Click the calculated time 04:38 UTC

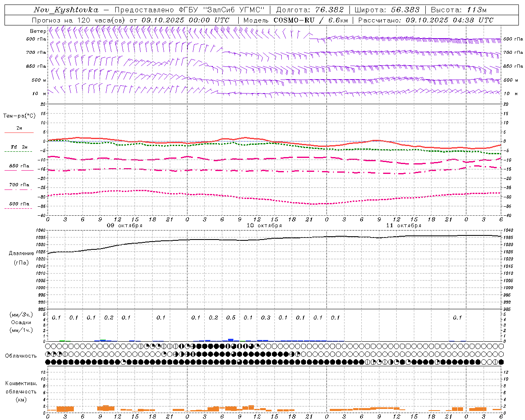tap(473, 20)
